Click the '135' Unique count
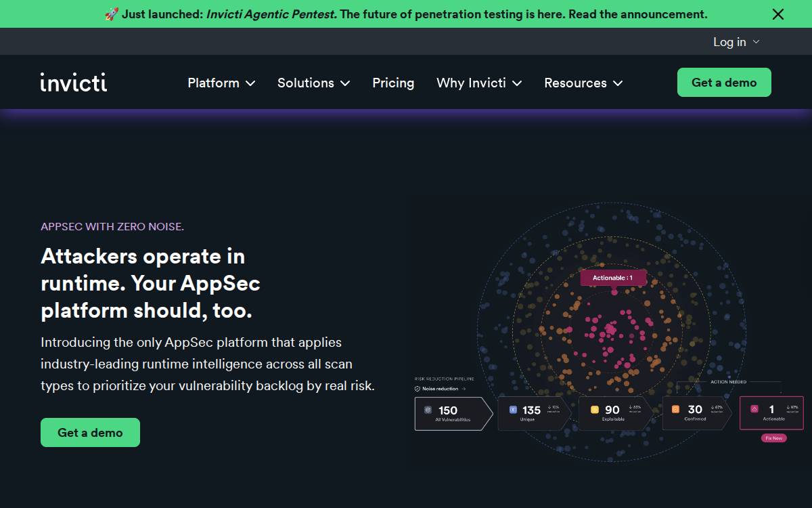Image resolution: width=812 pixels, height=508 pixels. click(531, 410)
